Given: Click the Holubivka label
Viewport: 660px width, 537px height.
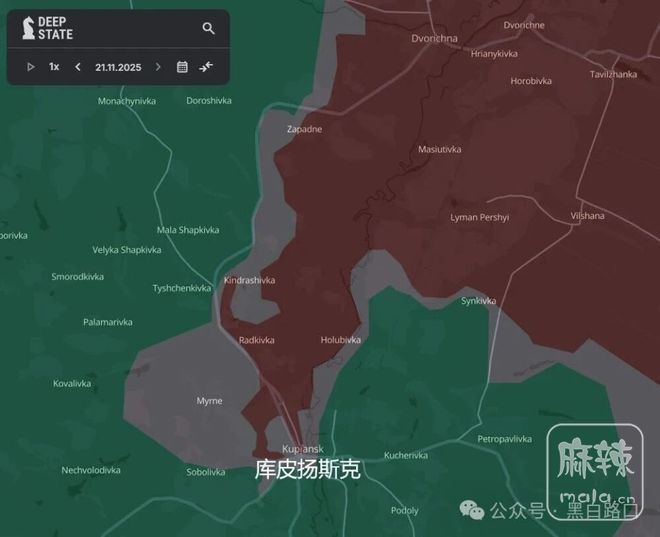Looking at the screenshot, I should click(341, 340).
